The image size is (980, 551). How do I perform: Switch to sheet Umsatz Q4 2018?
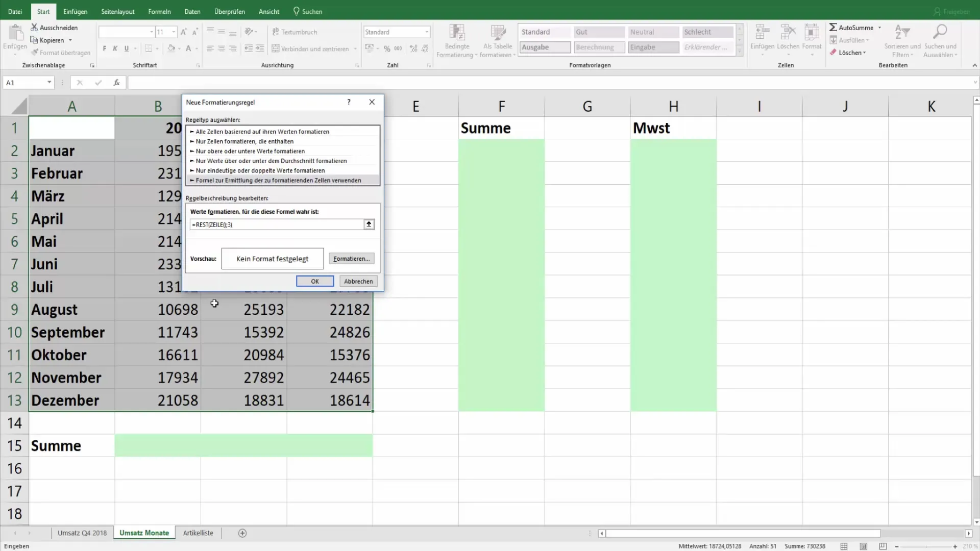pos(82,533)
